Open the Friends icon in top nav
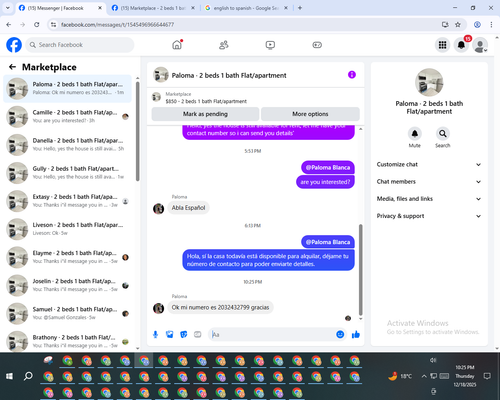The image size is (500, 400). coord(224,45)
